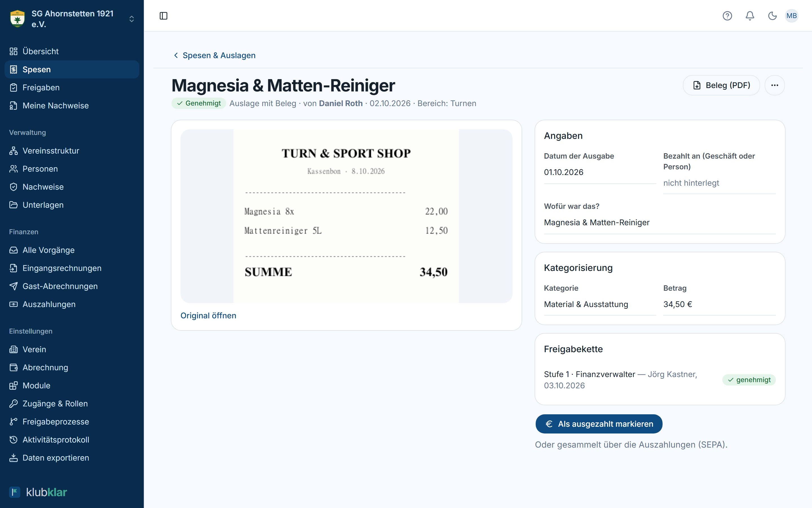
Task: Click the Meine Nachweise icon
Action: 14,106
